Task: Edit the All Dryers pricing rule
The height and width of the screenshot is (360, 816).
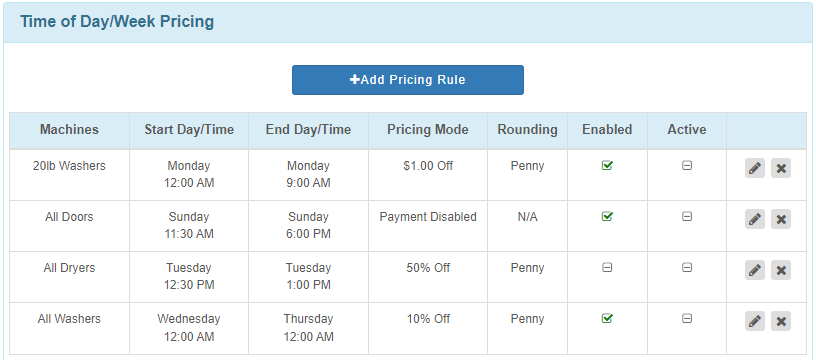Action: [755, 270]
